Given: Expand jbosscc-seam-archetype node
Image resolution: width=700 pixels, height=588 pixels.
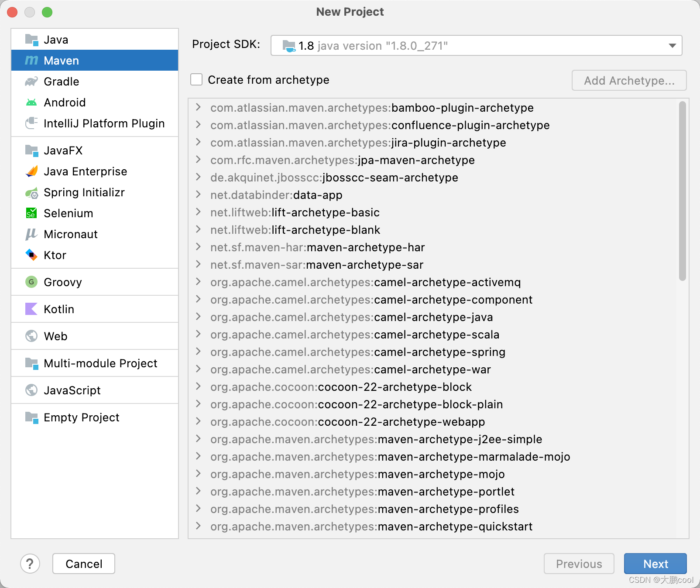Looking at the screenshot, I should [x=199, y=177].
